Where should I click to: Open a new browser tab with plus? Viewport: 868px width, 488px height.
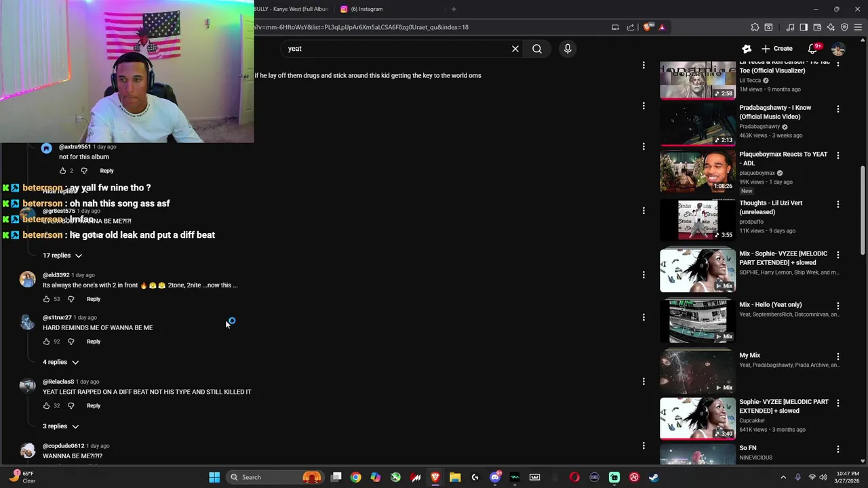[454, 9]
